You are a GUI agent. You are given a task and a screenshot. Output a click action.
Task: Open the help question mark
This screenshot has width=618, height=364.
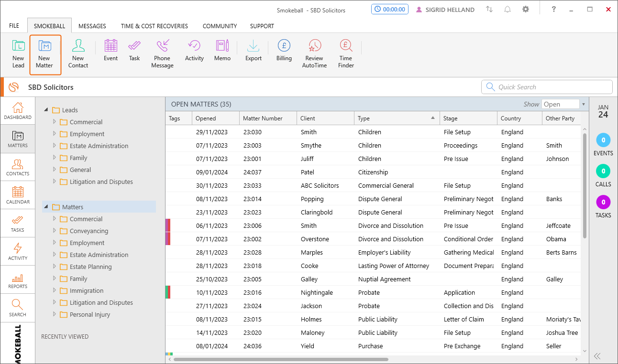pos(554,9)
